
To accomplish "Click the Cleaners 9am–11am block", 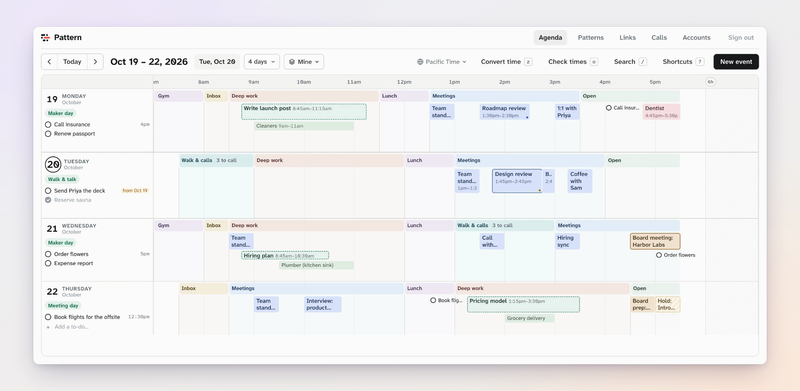I will (x=304, y=126).
